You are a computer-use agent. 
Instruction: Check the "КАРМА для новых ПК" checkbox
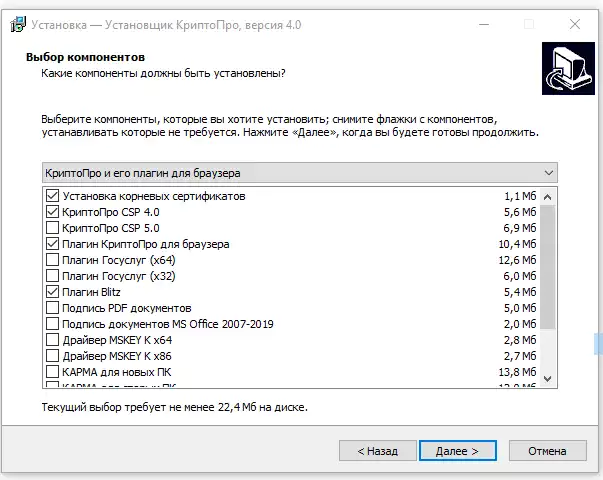[52, 372]
